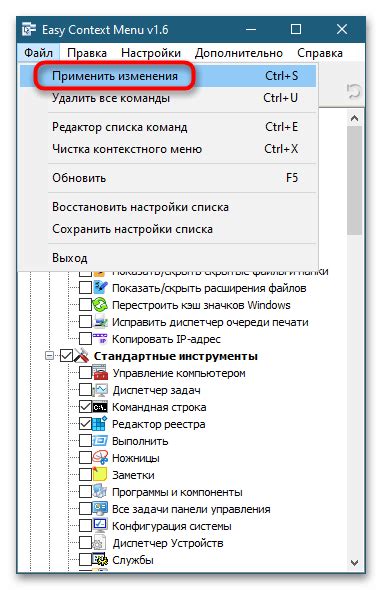Enable the Заметки checkbox
Viewport: 382px width, 590px height.
click(x=85, y=475)
